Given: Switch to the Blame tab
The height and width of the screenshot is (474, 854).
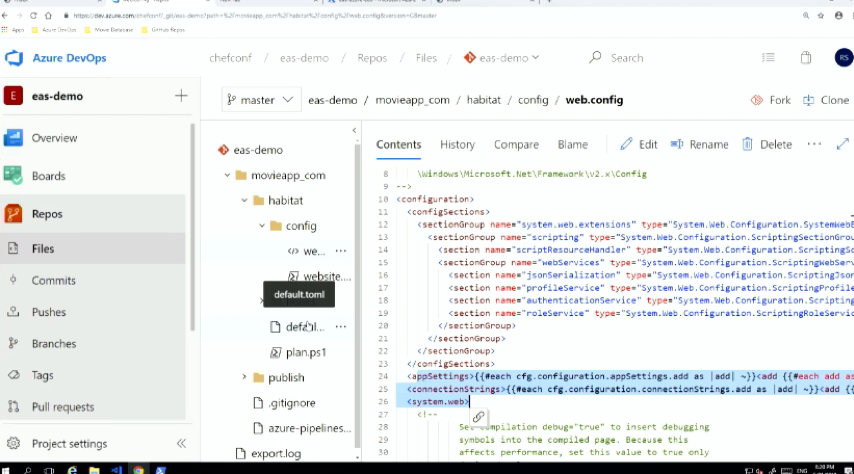Looking at the screenshot, I should click(x=572, y=144).
